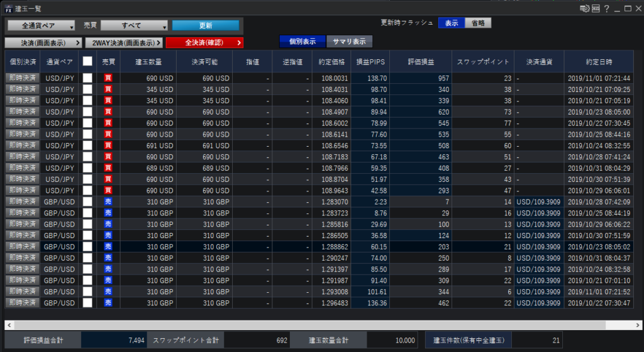Click the arrow on the 全決済(確認) button

(x=238, y=42)
